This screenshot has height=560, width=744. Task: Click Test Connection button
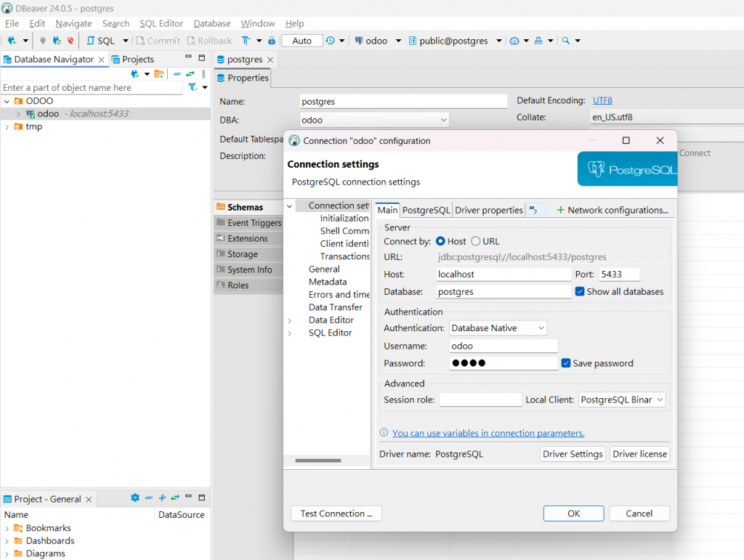pyautogui.click(x=336, y=514)
